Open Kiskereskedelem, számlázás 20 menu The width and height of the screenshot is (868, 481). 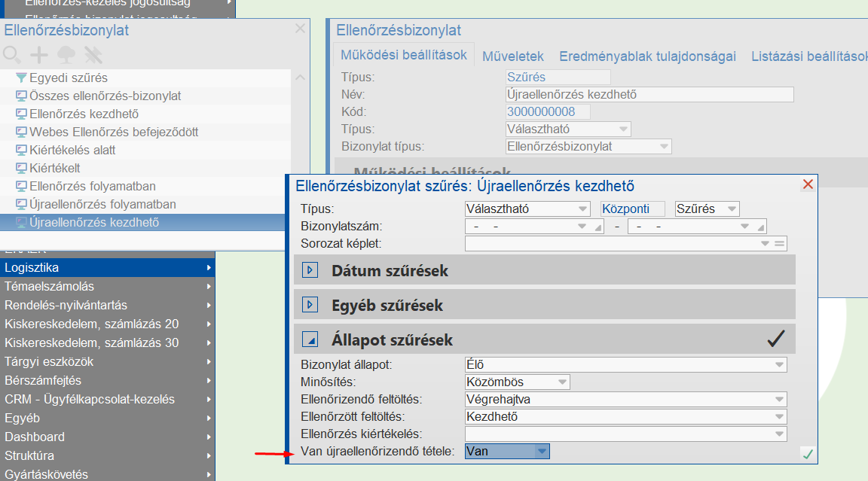point(108,324)
